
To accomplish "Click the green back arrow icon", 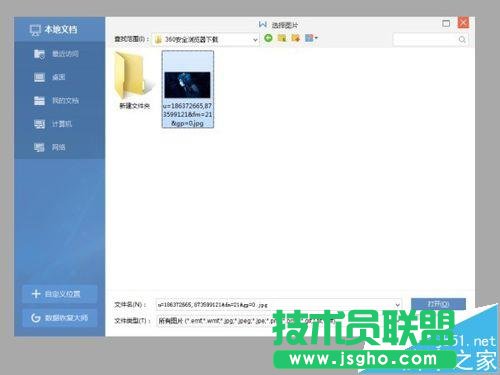I will pyautogui.click(x=268, y=38).
